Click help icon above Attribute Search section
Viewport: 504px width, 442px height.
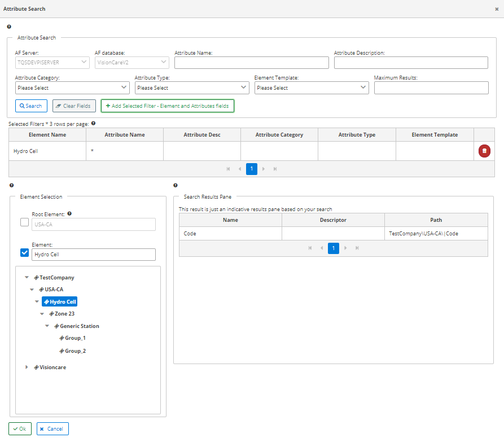[9, 26]
